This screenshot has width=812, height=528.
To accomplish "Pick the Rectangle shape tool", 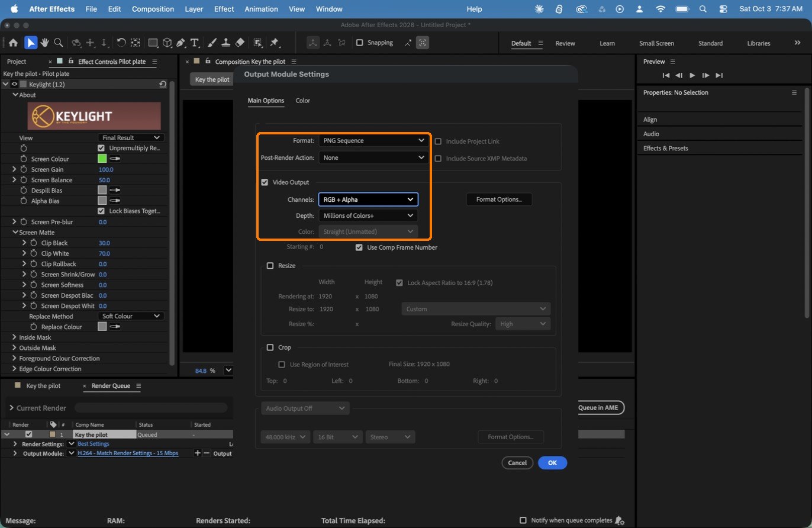I will (x=153, y=43).
